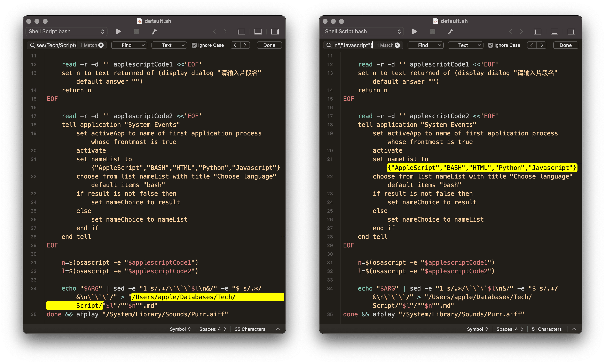Toggle left sidebar panel in left window
Screen dimensions: 605x364
241,31
